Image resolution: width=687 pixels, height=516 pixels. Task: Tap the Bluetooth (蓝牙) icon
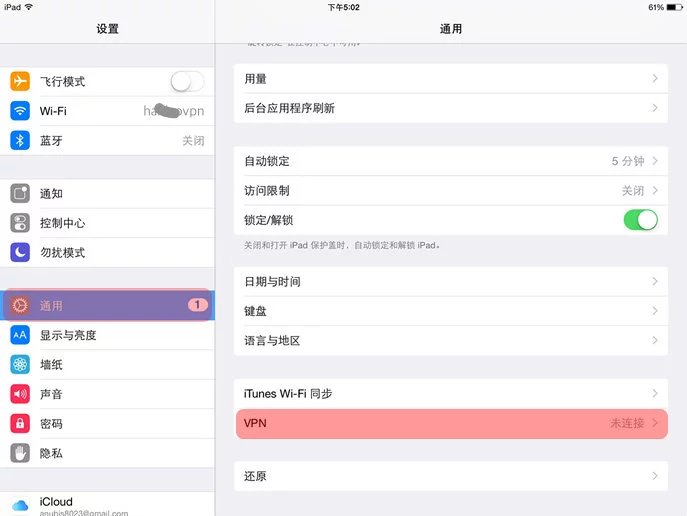(x=20, y=141)
